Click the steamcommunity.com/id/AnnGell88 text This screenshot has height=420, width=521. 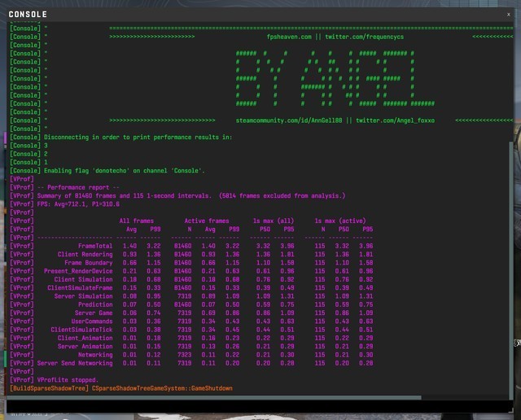tap(289, 120)
